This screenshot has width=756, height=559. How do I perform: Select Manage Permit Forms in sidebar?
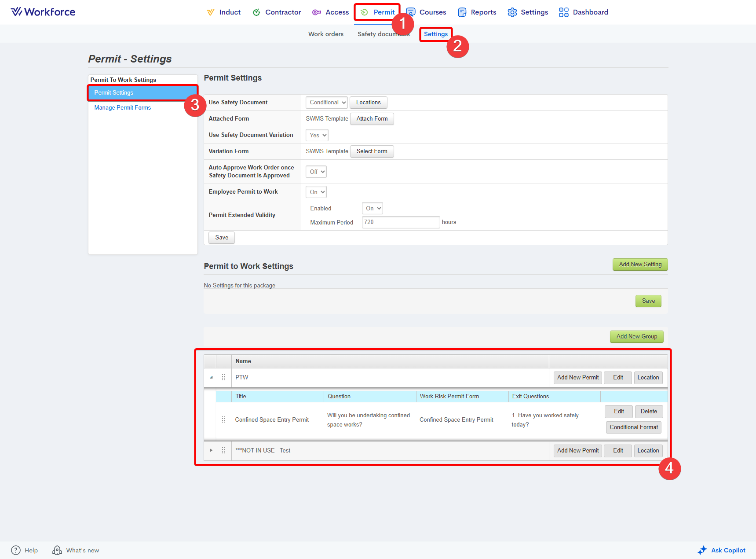(x=122, y=107)
